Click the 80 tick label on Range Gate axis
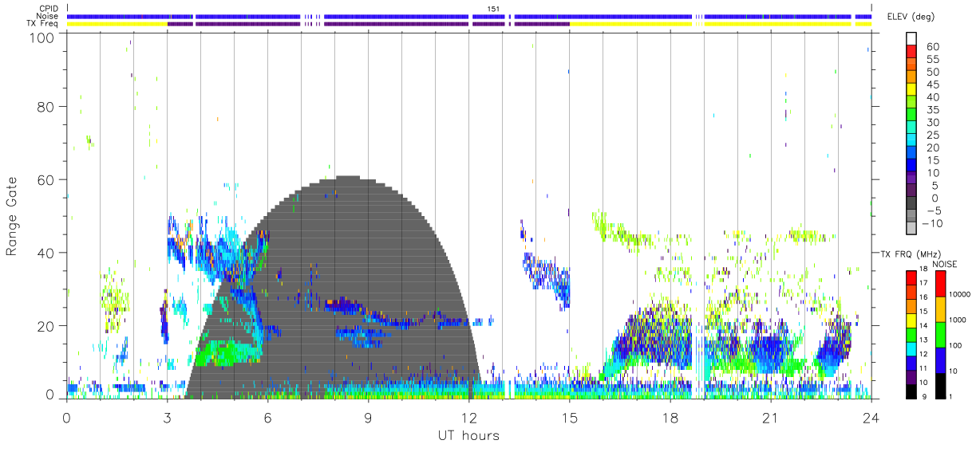The height and width of the screenshot is (452, 980). pos(45,107)
